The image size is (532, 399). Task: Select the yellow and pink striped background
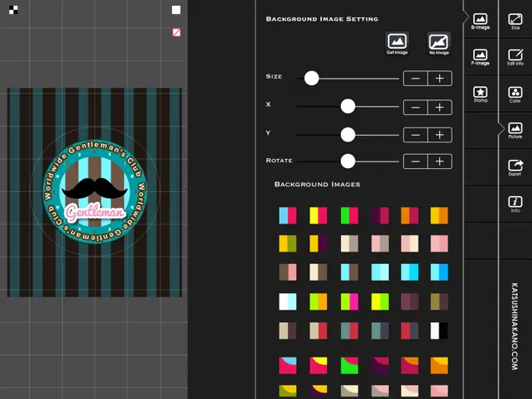point(319,215)
